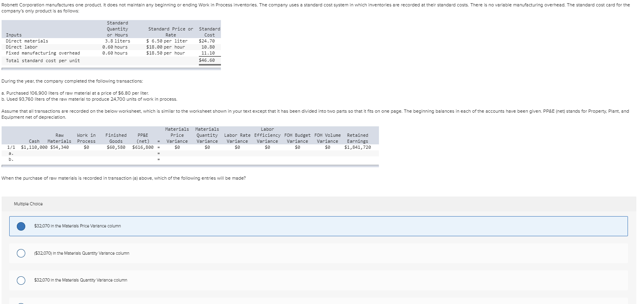This screenshot has height=304, width=644.
Task: Click Total standard cost per unit label
Action: pos(43,61)
